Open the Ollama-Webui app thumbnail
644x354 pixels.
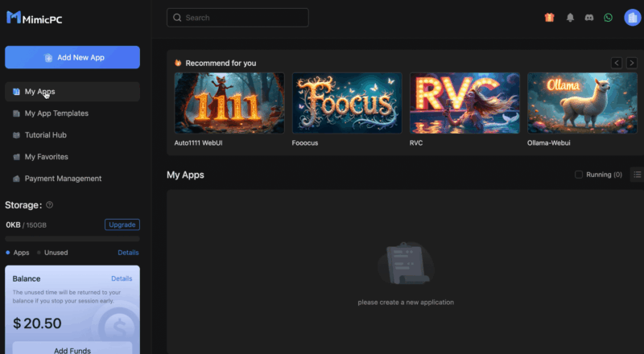pos(582,103)
